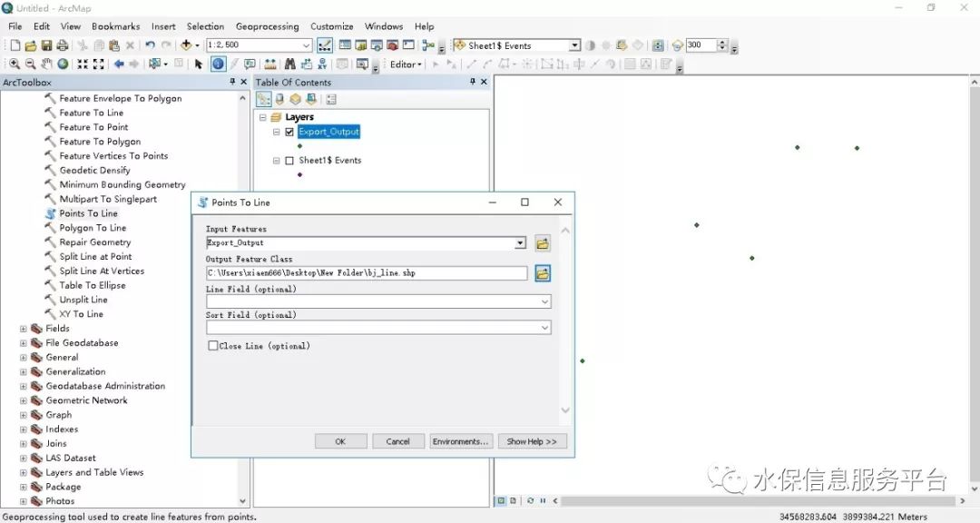Viewport: 980px width, 523px height.
Task: Open the Find binoculars tool
Action: (290, 64)
